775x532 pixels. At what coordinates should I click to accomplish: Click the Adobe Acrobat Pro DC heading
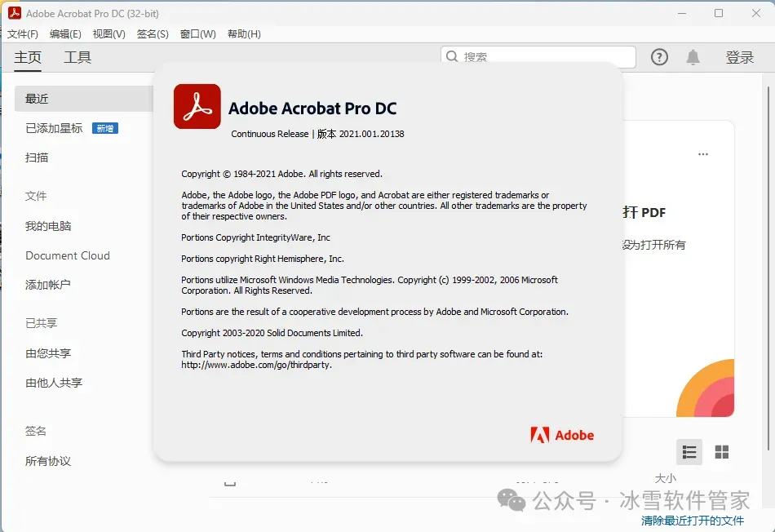[x=312, y=109]
